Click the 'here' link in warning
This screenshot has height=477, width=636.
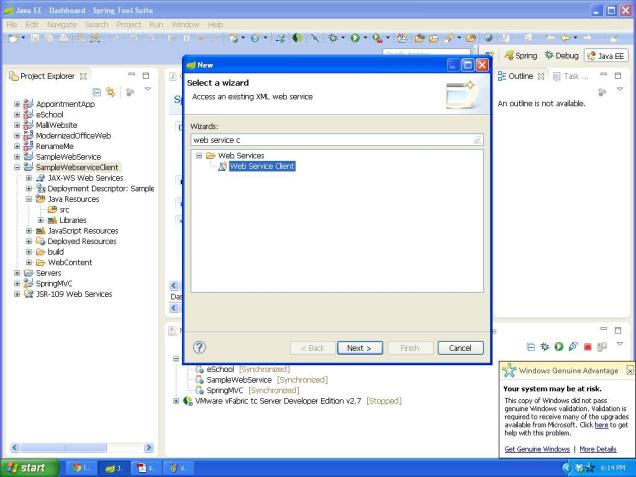point(601,425)
